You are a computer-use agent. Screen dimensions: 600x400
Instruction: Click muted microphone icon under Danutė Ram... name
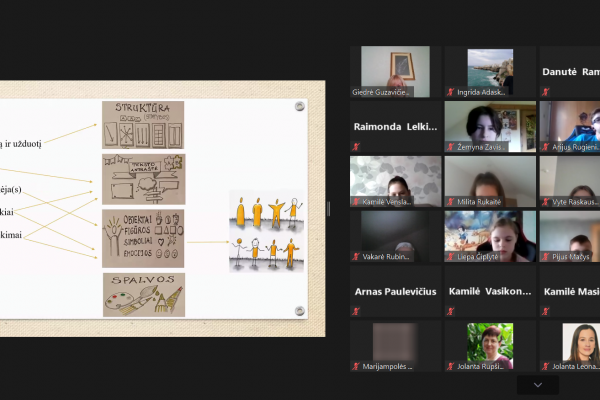click(x=546, y=92)
